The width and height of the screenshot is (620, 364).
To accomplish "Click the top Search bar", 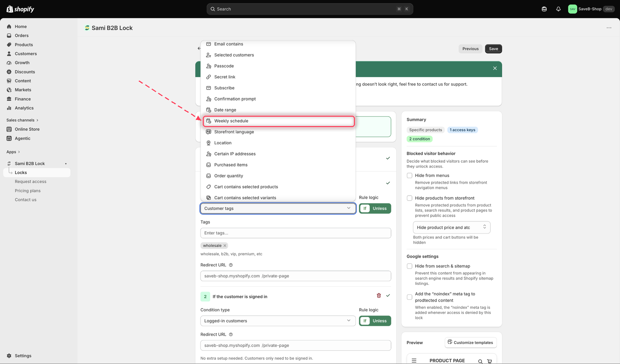I will (x=310, y=9).
